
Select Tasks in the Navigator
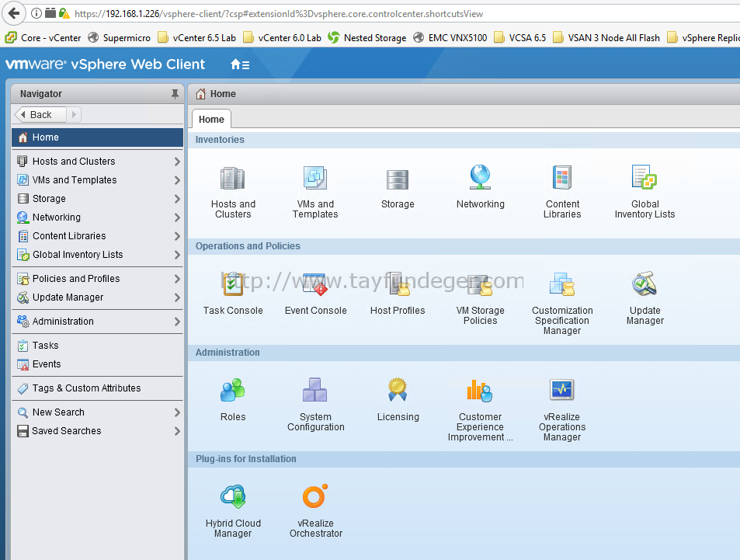[x=97, y=346]
